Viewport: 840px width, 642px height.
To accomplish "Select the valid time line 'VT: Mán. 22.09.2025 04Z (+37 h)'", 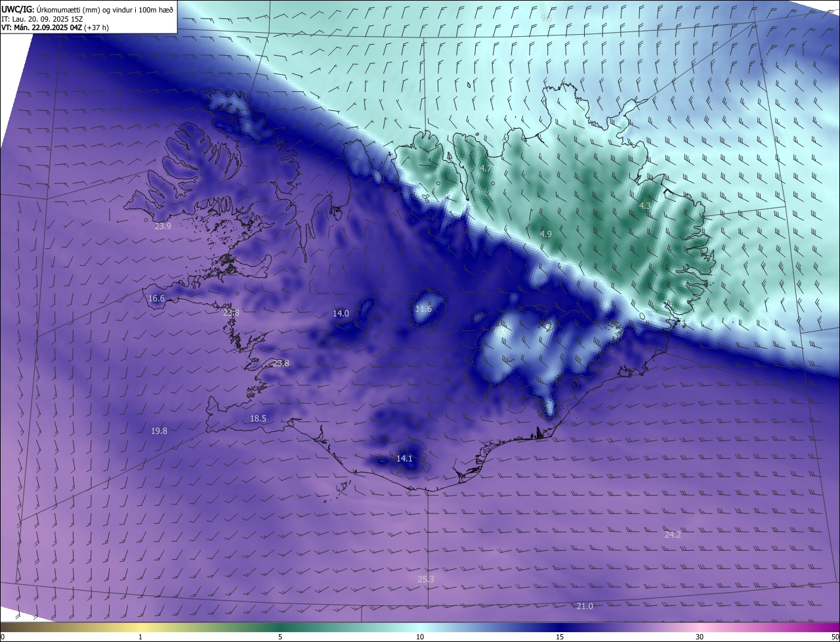I will pyautogui.click(x=55, y=28).
